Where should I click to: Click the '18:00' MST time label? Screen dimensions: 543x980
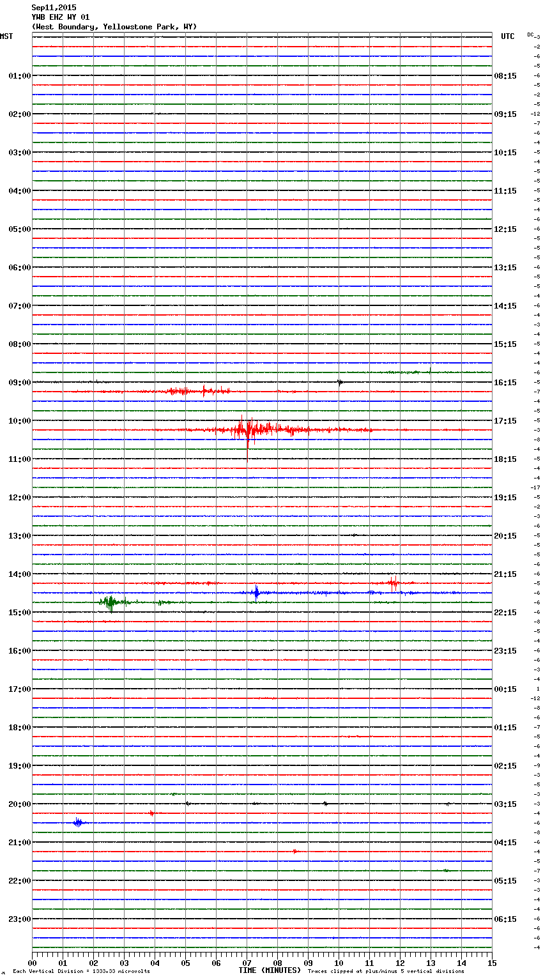20,728
